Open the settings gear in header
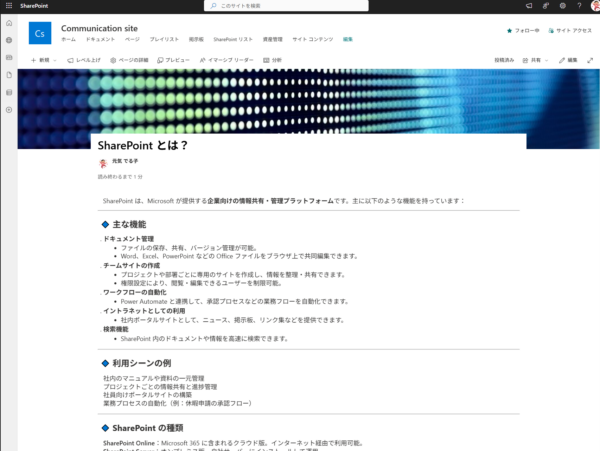The height and width of the screenshot is (451, 600). pyautogui.click(x=562, y=6)
